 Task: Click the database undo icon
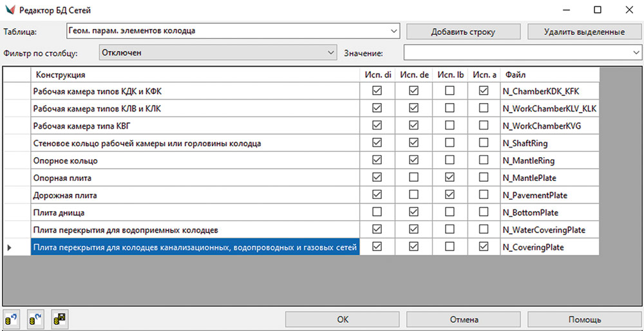11,319
